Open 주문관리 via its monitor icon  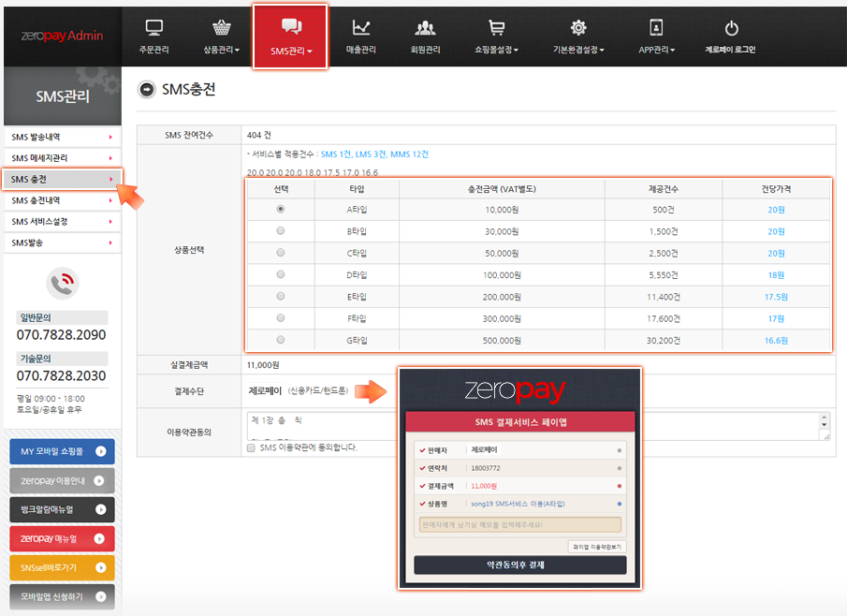[153, 27]
